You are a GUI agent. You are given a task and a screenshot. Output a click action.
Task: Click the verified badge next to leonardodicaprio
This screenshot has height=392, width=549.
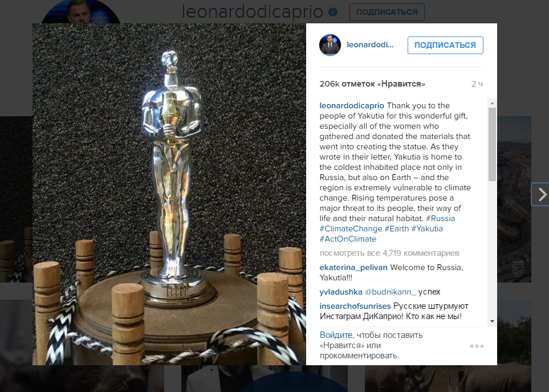(333, 13)
